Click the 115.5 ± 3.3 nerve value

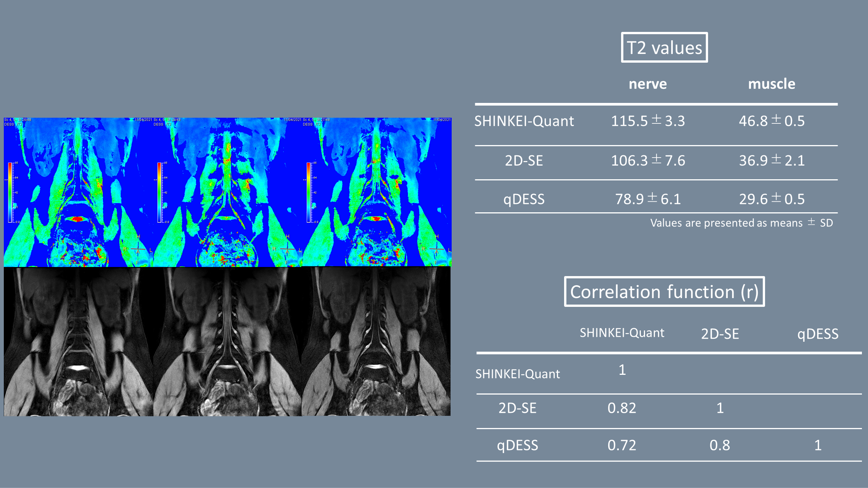coord(648,121)
